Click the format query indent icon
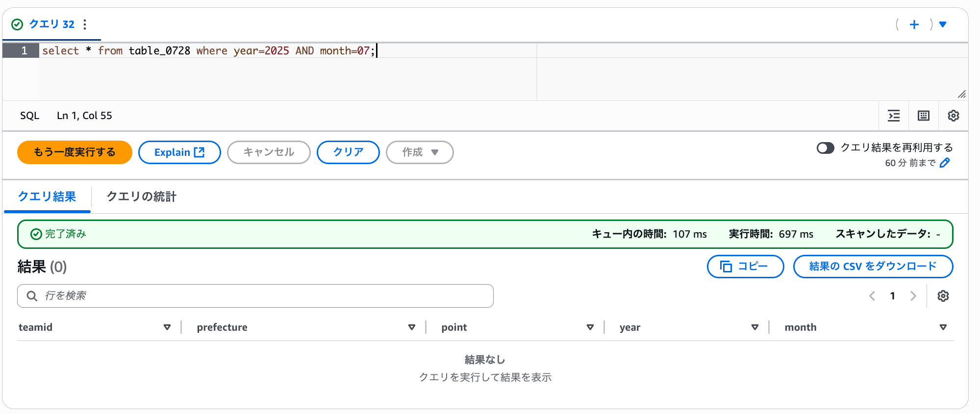 tap(894, 116)
